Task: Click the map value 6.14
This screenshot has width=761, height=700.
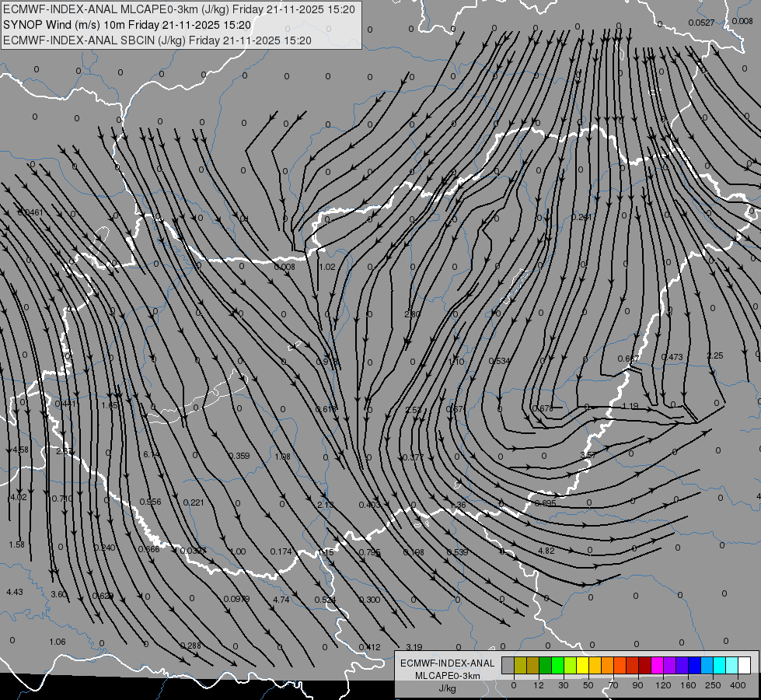Action: point(152,454)
